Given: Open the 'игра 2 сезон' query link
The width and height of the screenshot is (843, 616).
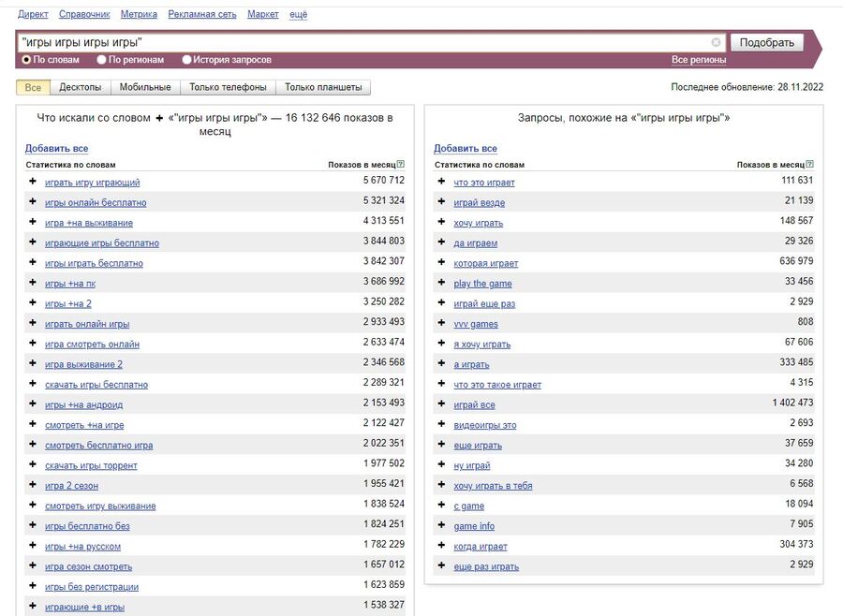Looking at the screenshot, I should point(71,486).
